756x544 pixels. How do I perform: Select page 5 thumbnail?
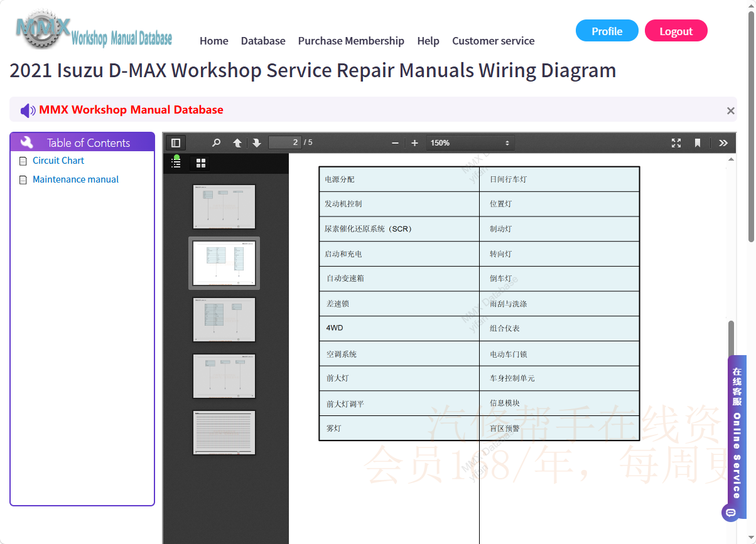[224, 432]
